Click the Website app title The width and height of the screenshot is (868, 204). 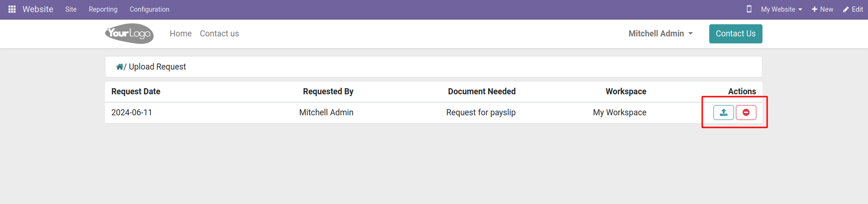pos(38,9)
